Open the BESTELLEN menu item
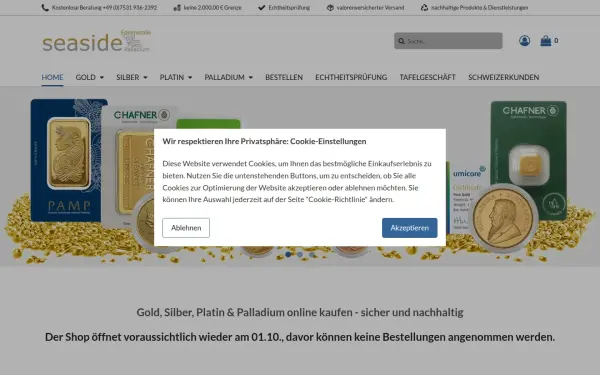The height and width of the screenshot is (375, 600). click(x=284, y=77)
